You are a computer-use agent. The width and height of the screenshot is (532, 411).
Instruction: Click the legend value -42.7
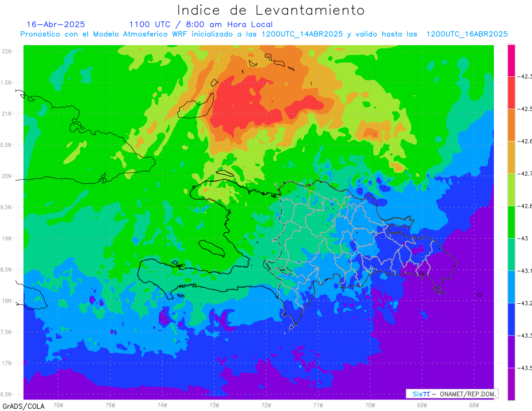[x=525, y=174]
